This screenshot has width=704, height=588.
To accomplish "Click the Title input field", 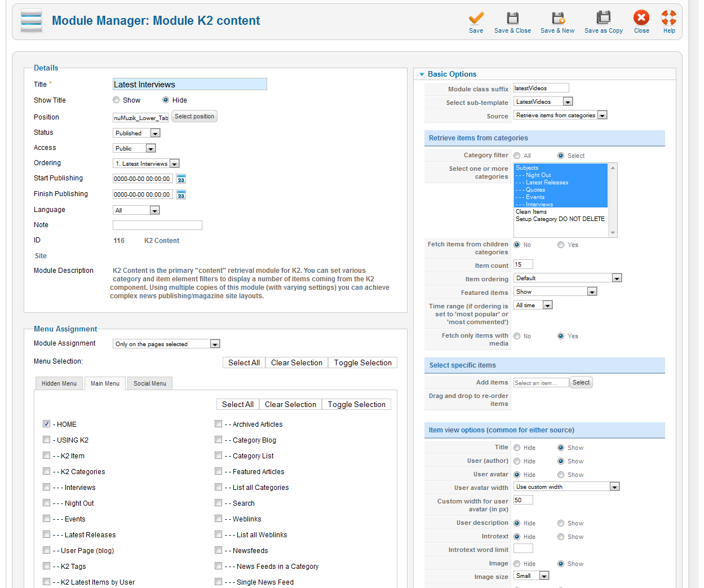I will [x=190, y=84].
